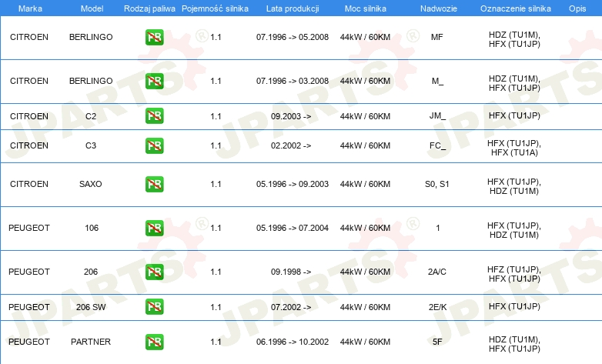This screenshot has width=602, height=364.
Task: Click the petrol icon in the SAXO row
Action: pyautogui.click(x=154, y=184)
